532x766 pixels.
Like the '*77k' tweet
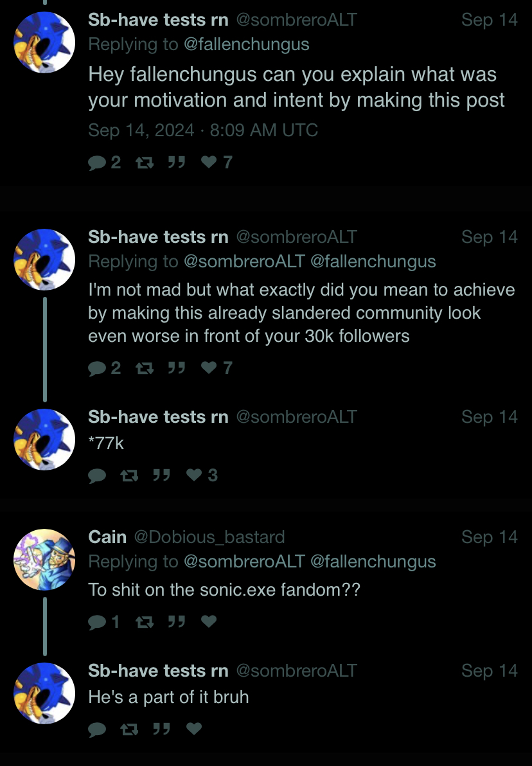point(202,475)
